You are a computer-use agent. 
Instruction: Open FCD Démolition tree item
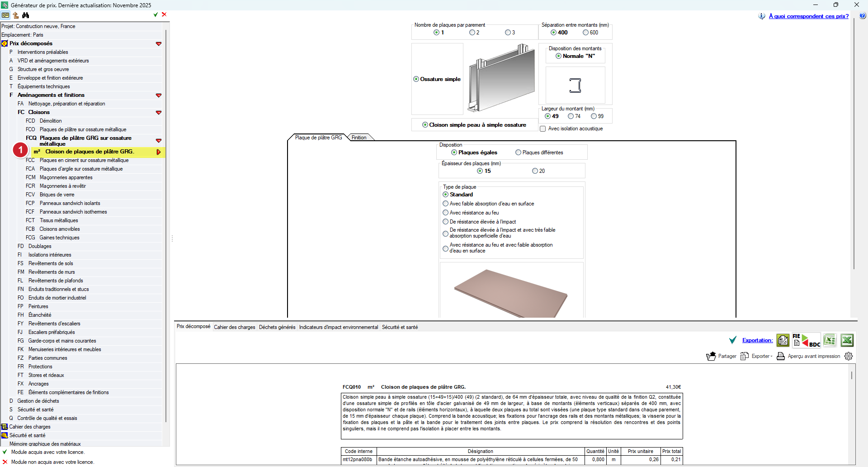(51, 121)
